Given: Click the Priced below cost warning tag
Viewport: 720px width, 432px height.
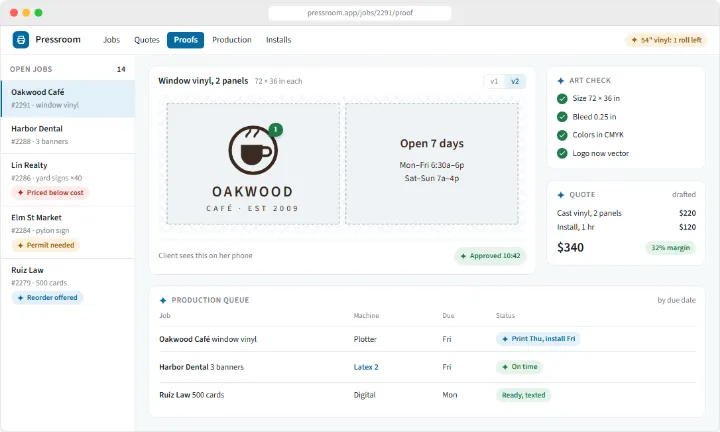Looking at the screenshot, I should click(51, 193).
